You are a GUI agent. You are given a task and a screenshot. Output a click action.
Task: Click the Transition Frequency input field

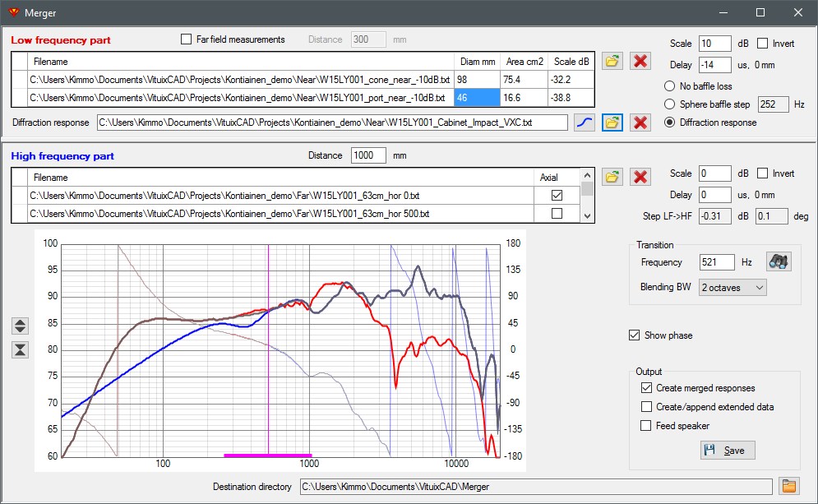[717, 262]
